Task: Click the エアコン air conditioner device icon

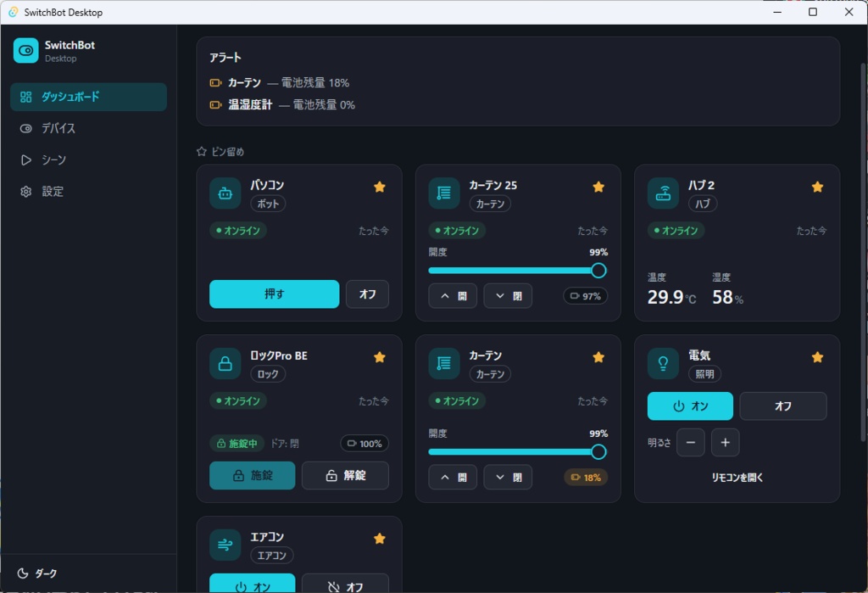Action: 225,545
